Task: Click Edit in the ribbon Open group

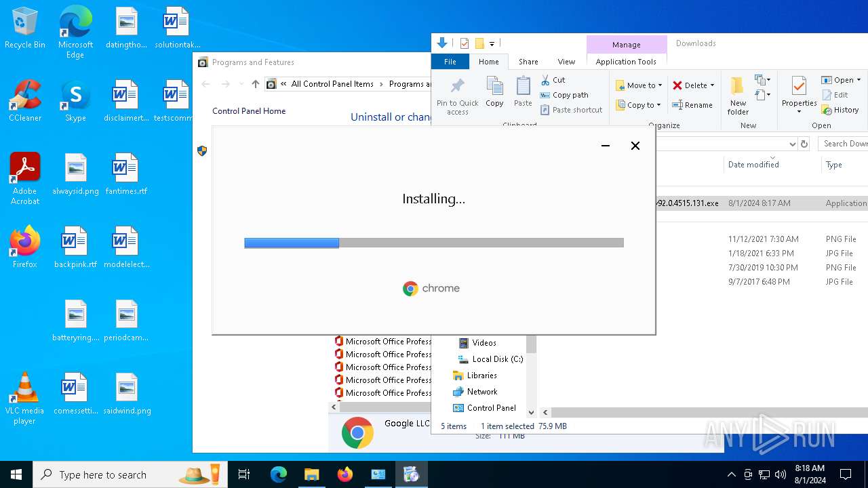Action: [835, 95]
